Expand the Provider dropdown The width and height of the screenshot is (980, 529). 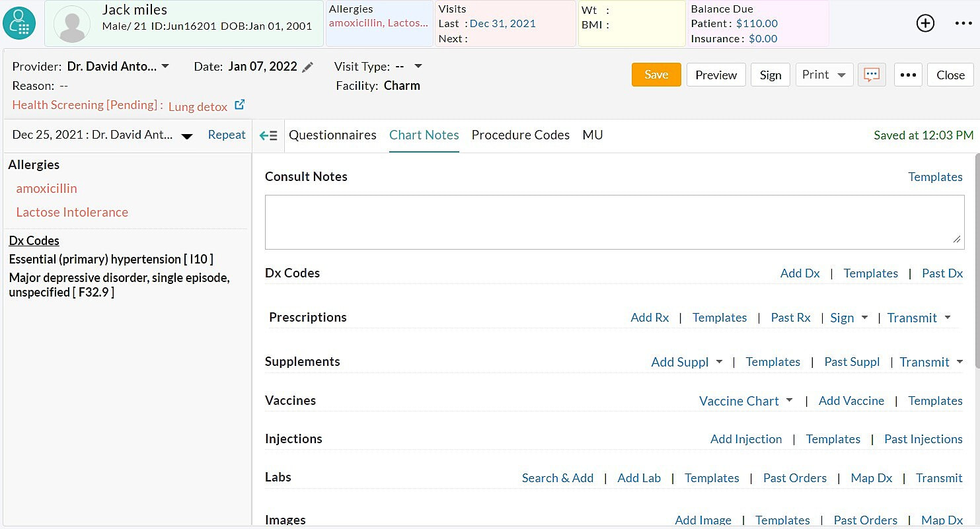[165, 66]
